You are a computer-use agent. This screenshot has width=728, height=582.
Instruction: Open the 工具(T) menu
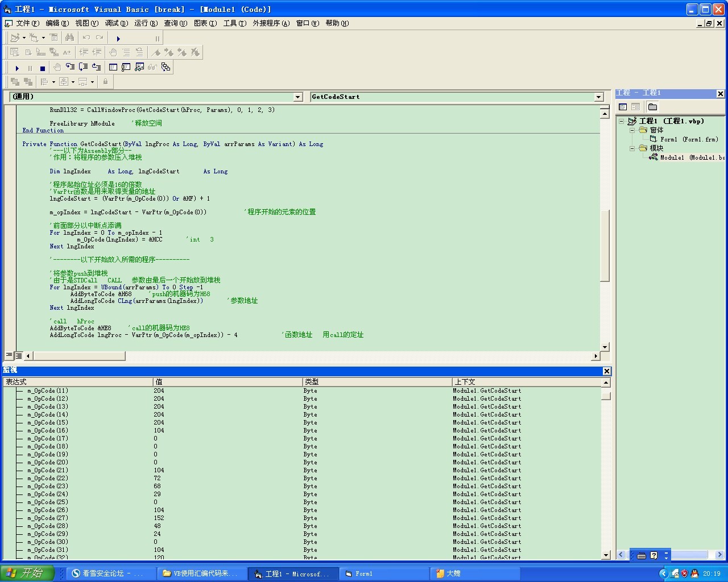coord(235,23)
